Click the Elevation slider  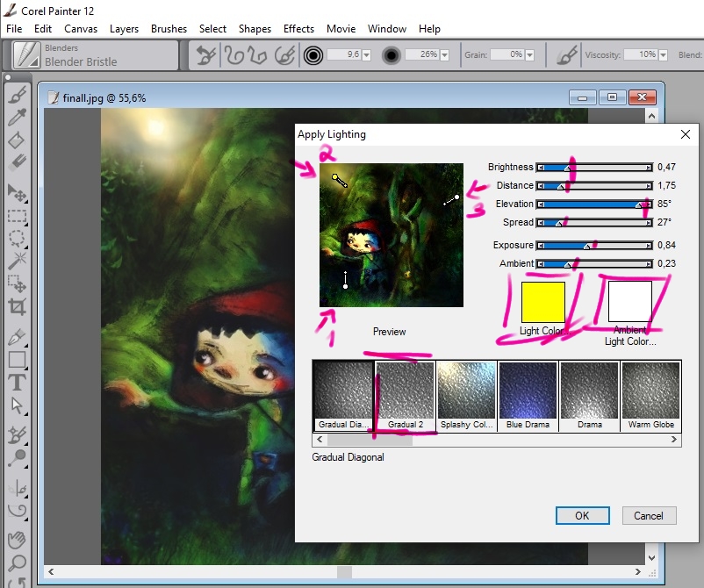594,204
